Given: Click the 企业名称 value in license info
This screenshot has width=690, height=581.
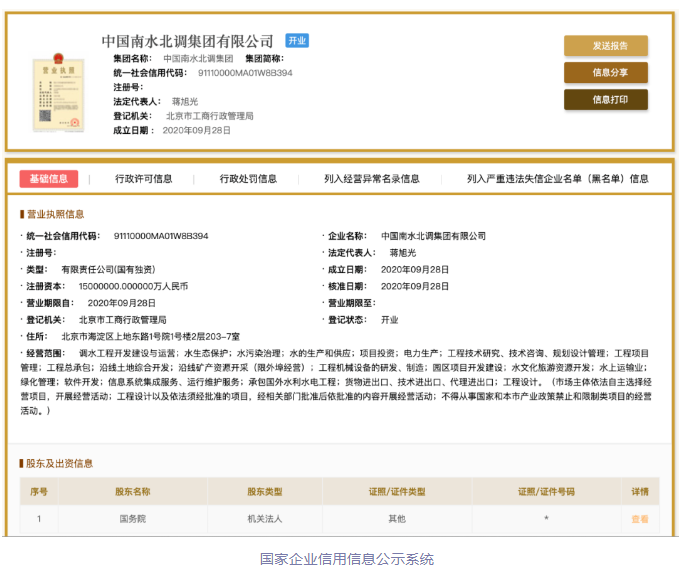Looking at the screenshot, I should pos(433,236).
